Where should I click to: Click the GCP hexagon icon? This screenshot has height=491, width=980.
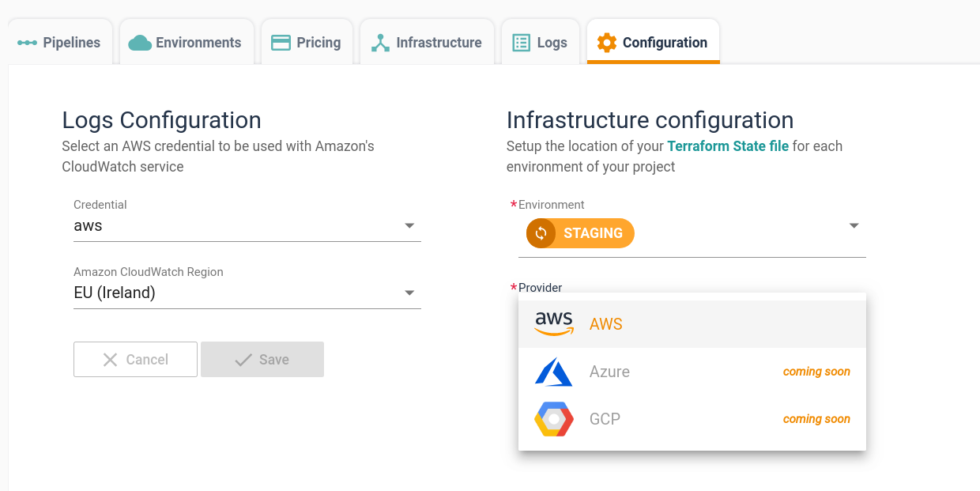point(553,419)
